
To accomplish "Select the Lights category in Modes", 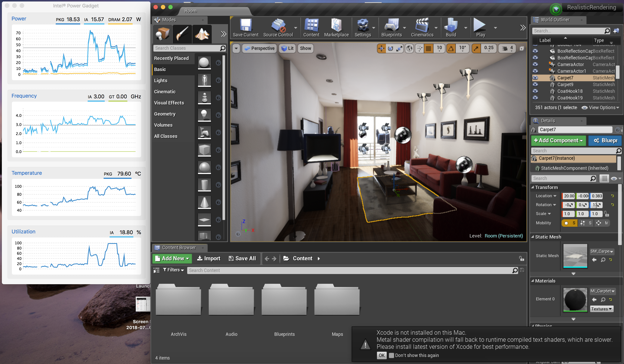I will [161, 81].
